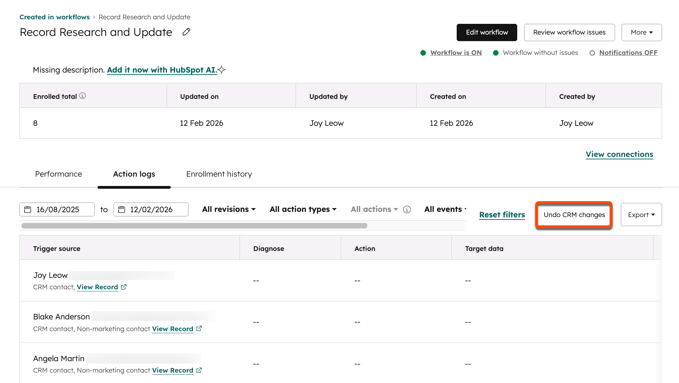
Task: Click Reset filters link
Action: tap(502, 215)
